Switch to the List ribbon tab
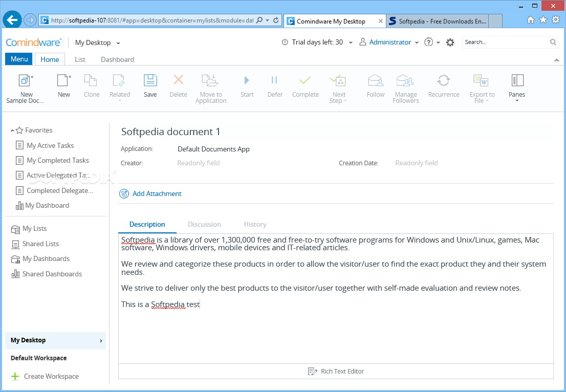The width and height of the screenshot is (566, 392). tap(80, 59)
